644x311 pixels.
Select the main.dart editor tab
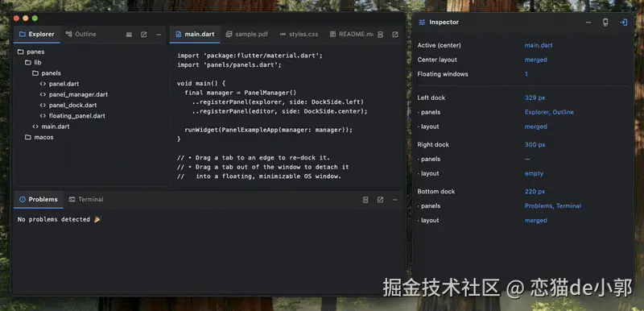pyautogui.click(x=195, y=35)
